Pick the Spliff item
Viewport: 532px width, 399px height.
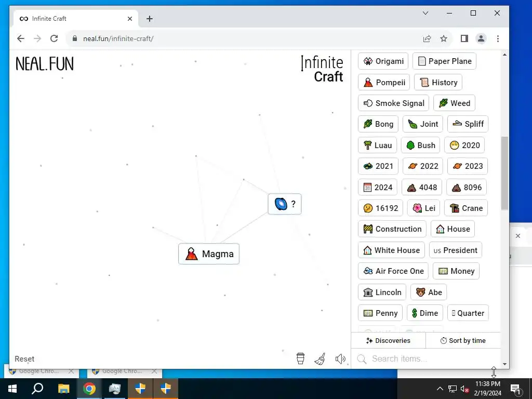click(x=468, y=124)
